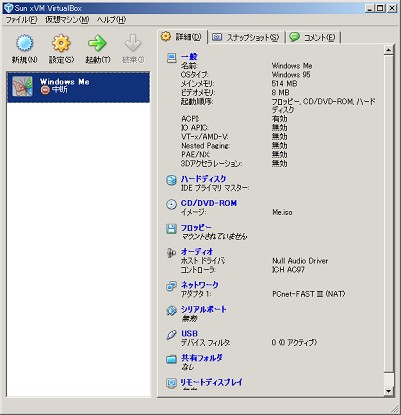This screenshot has width=401, height=415.
Task: Click the Audio (オーディオ) speaker icon
Action: [x=171, y=253]
